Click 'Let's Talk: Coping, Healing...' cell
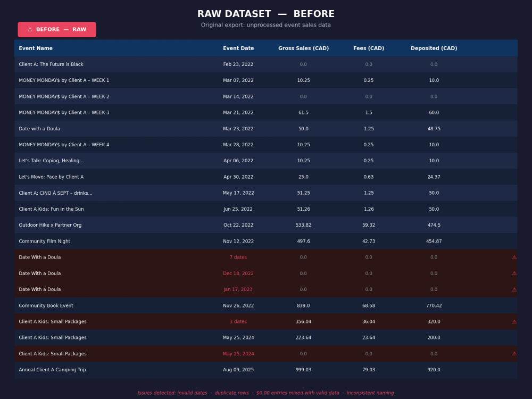The image size is (532, 399). point(51,161)
